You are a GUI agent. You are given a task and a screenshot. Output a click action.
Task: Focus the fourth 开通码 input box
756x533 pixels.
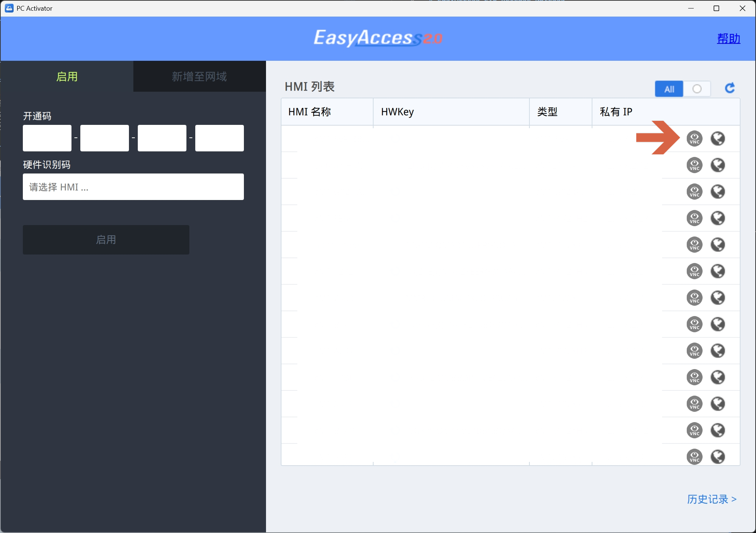coord(220,138)
